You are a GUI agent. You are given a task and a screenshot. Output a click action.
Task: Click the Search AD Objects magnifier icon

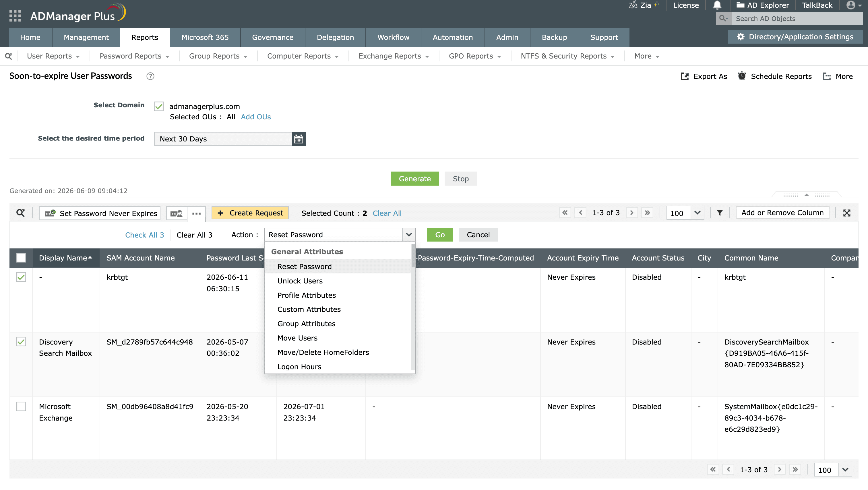pos(723,19)
